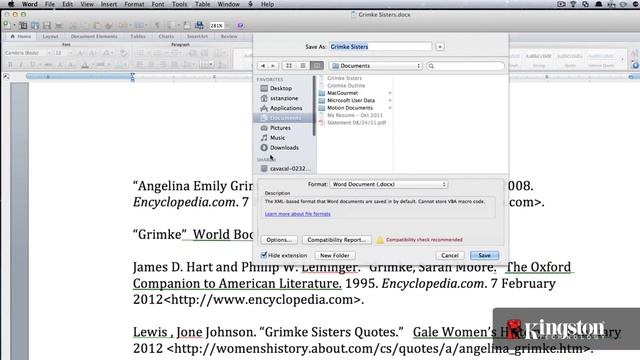The width and height of the screenshot is (640, 360).
Task: Switch to the Review ribbon tab
Action: (229, 36)
